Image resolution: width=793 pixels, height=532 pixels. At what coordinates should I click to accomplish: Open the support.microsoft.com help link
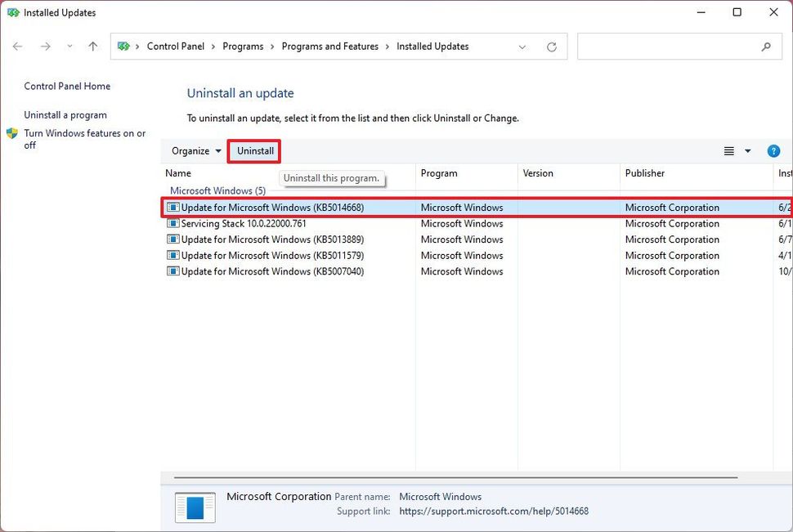click(493, 511)
